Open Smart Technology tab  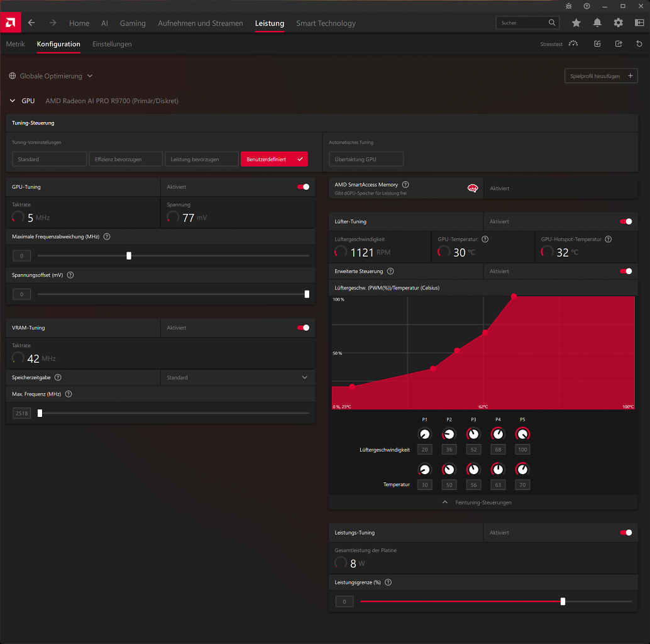tap(326, 23)
